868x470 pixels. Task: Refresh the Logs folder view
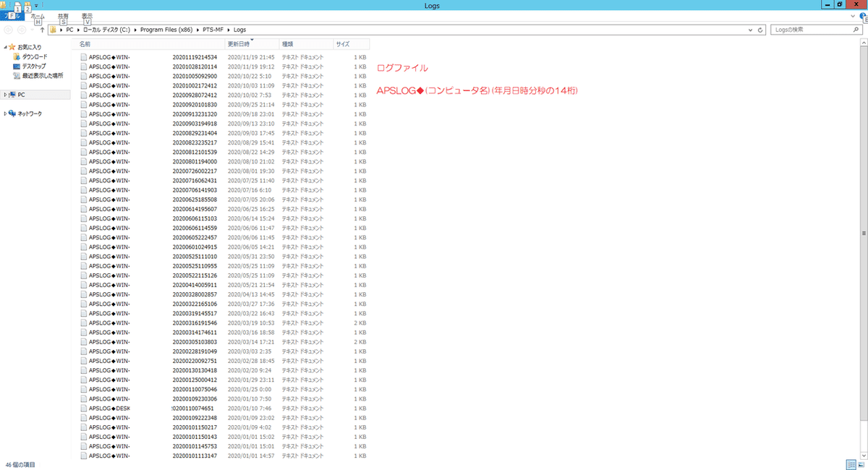click(761, 30)
